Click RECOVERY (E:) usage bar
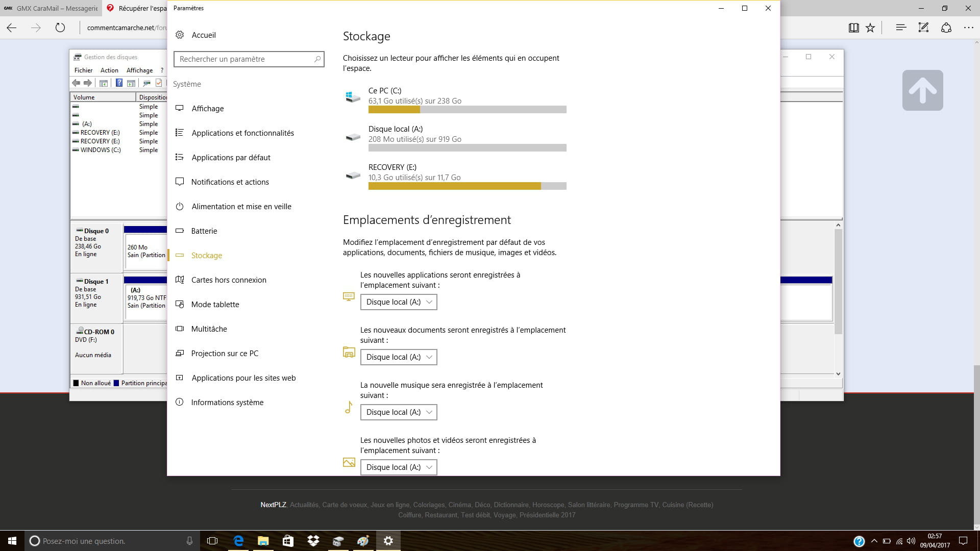This screenshot has height=551, width=980. tap(467, 186)
